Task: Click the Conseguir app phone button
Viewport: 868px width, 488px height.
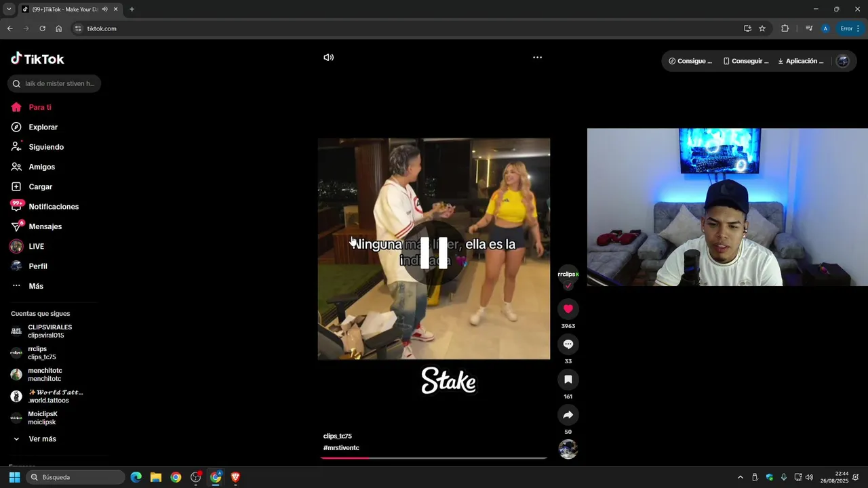Action: click(746, 61)
